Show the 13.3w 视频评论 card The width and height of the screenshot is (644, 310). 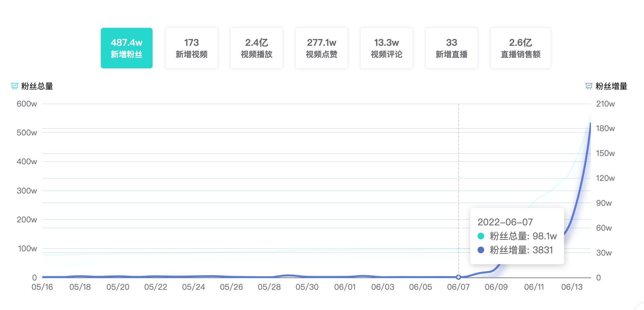pyautogui.click(x=387, y=48)
